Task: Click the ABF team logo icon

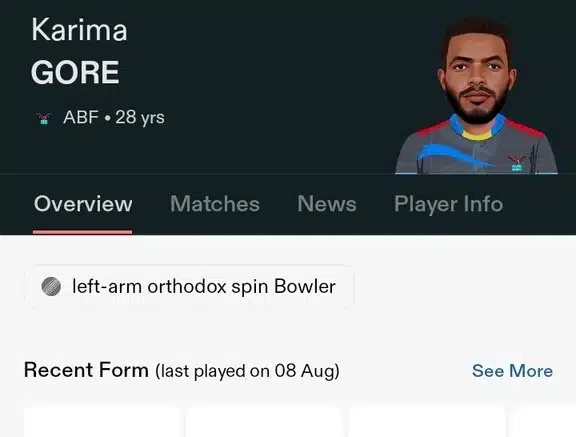Action: coord(44,118)
